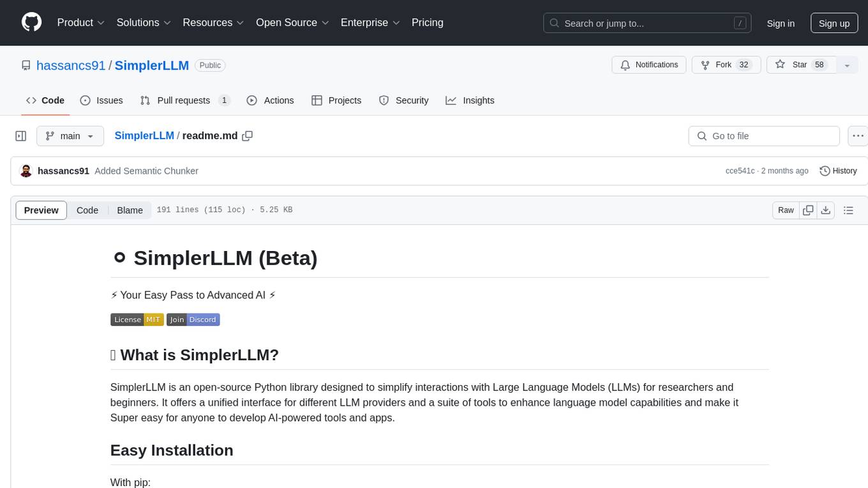Open the Pricing page
The image size is (868, 488).
428,22
